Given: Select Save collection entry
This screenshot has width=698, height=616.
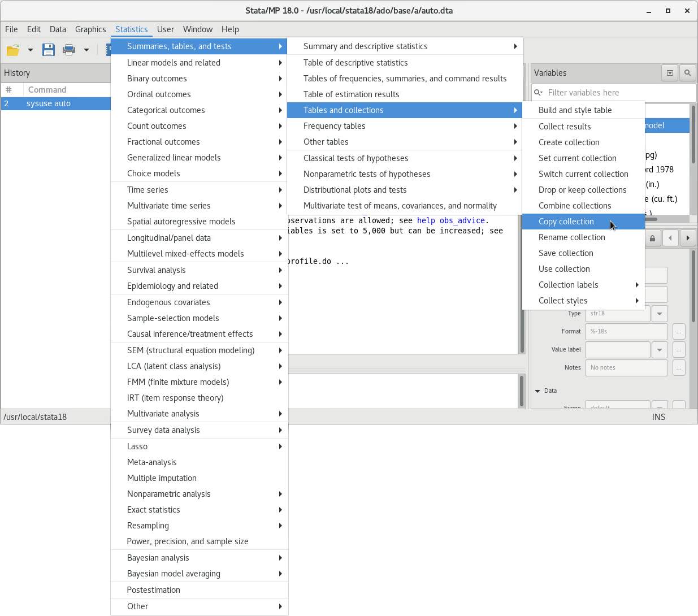Looking at the screenshot, I should click(583, 253).
